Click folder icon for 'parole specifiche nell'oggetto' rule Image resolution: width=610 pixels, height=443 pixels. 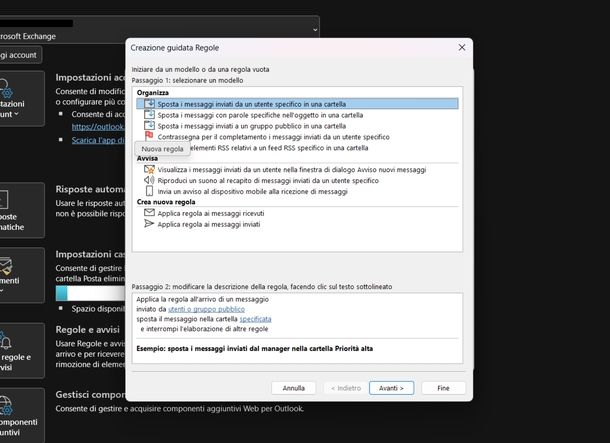(149, 114)
